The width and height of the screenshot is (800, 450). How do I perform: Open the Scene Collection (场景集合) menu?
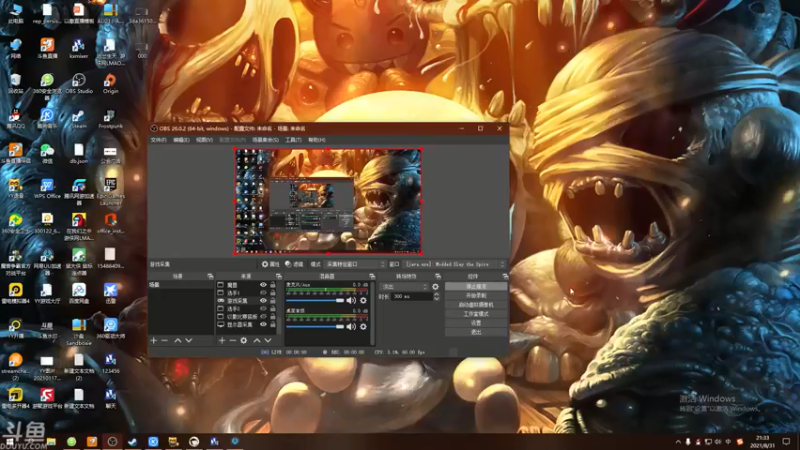point(265,140)
